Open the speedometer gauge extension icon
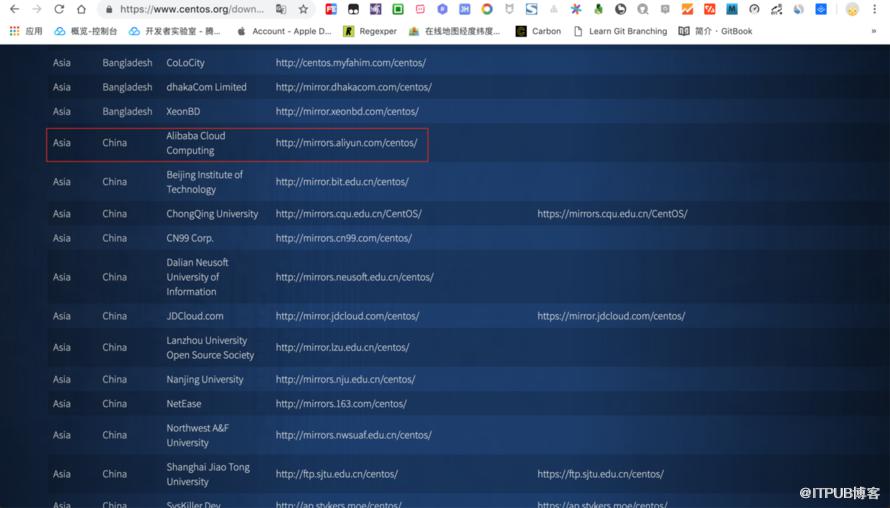The width and height of the screenshot is (890, 508). pos(754,9)
